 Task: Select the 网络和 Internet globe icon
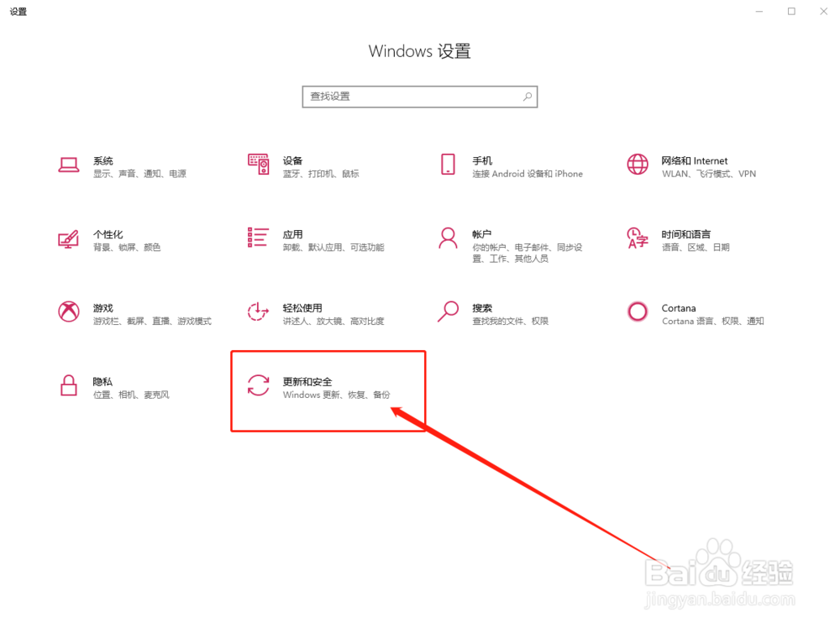point(638,165)
